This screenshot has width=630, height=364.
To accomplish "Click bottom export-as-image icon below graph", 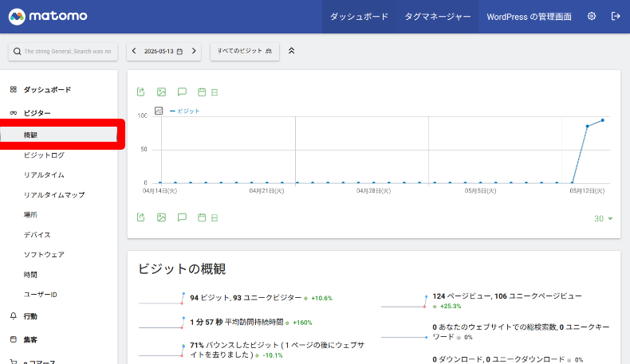I will pyautogui.click(x=162, y=217).
